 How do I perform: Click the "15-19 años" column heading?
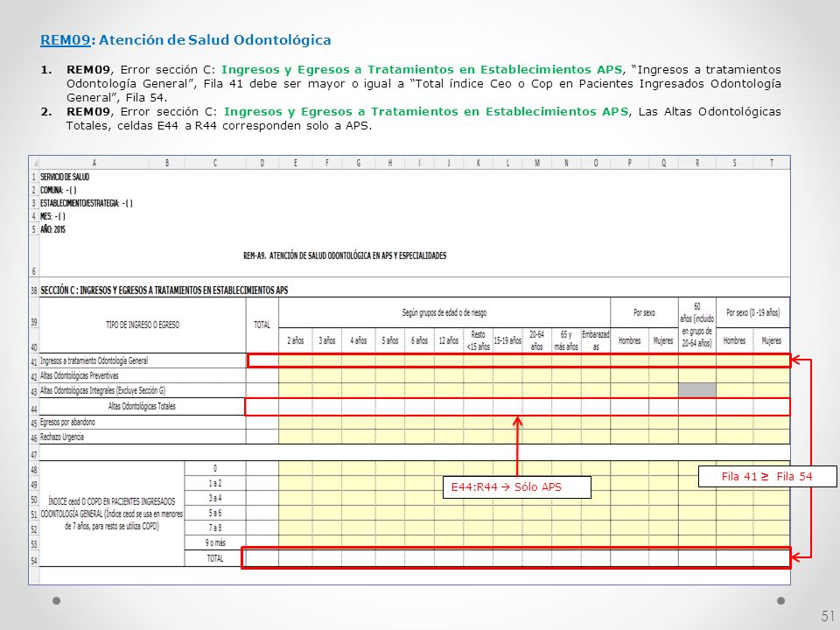coord(507,340)
